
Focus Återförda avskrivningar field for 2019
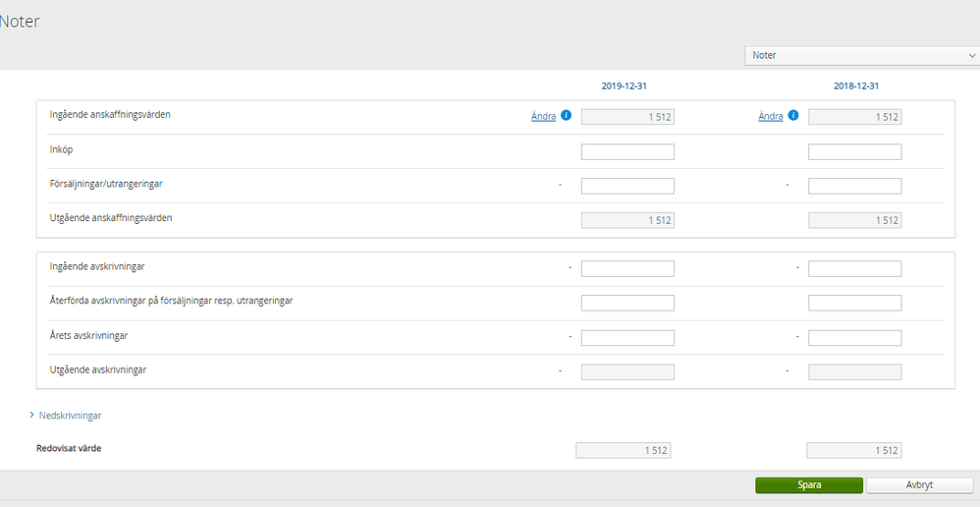tap(627, 303)
